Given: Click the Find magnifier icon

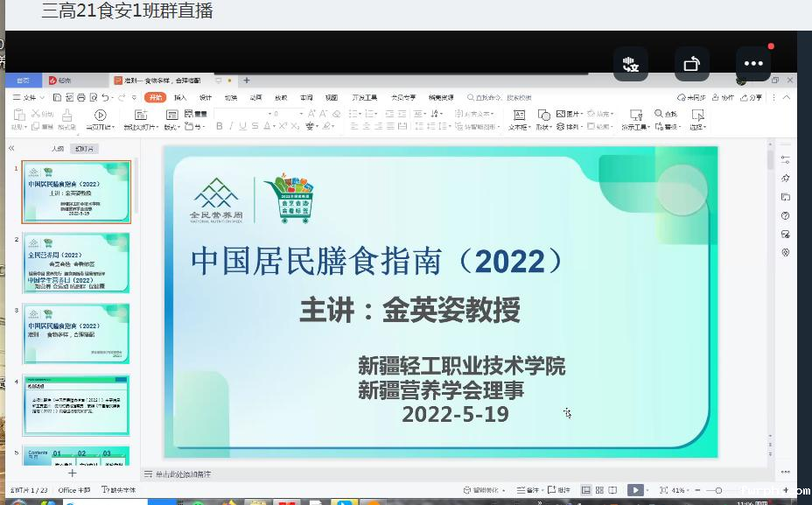Looking at the screenshot, I should pyautogui.click(x=660, y=115).
